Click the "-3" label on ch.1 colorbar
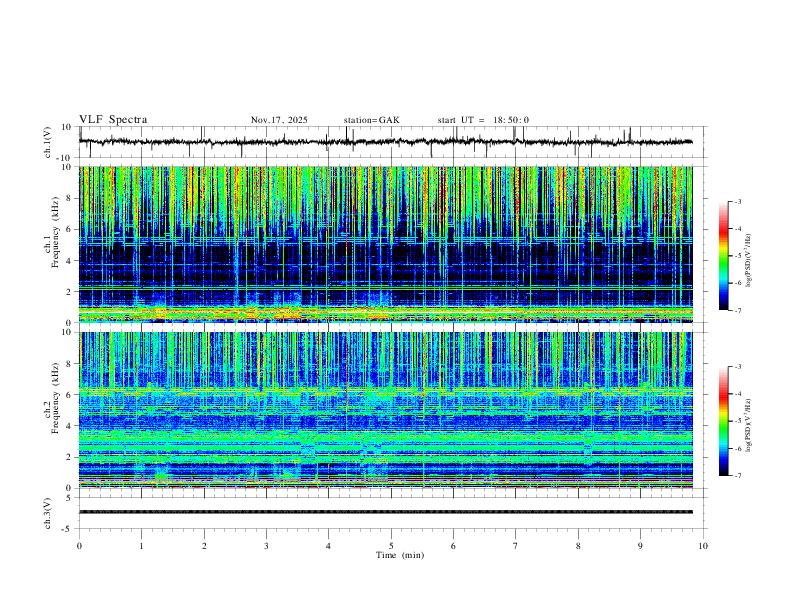The image size is (792, 612). [x=738, y=201]
